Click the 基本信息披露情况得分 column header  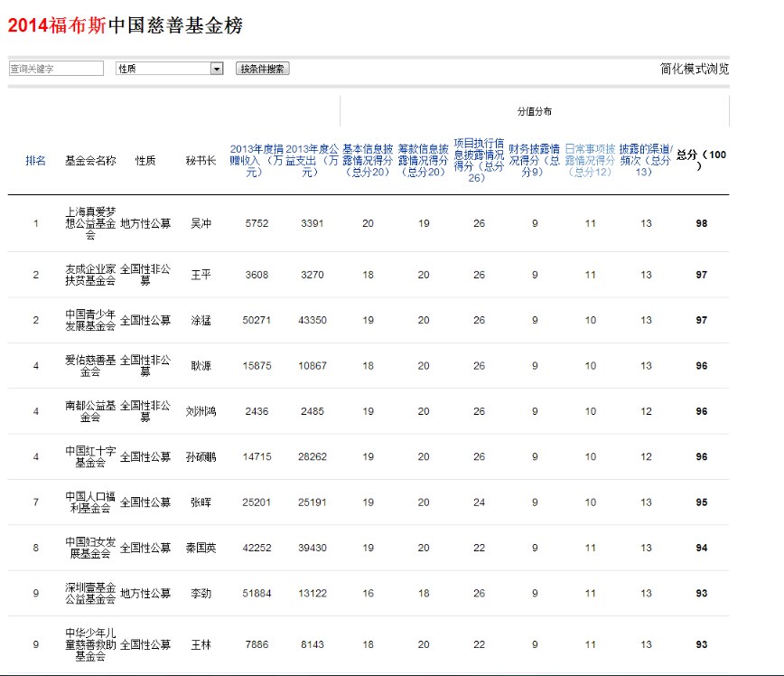click(367, 160)
